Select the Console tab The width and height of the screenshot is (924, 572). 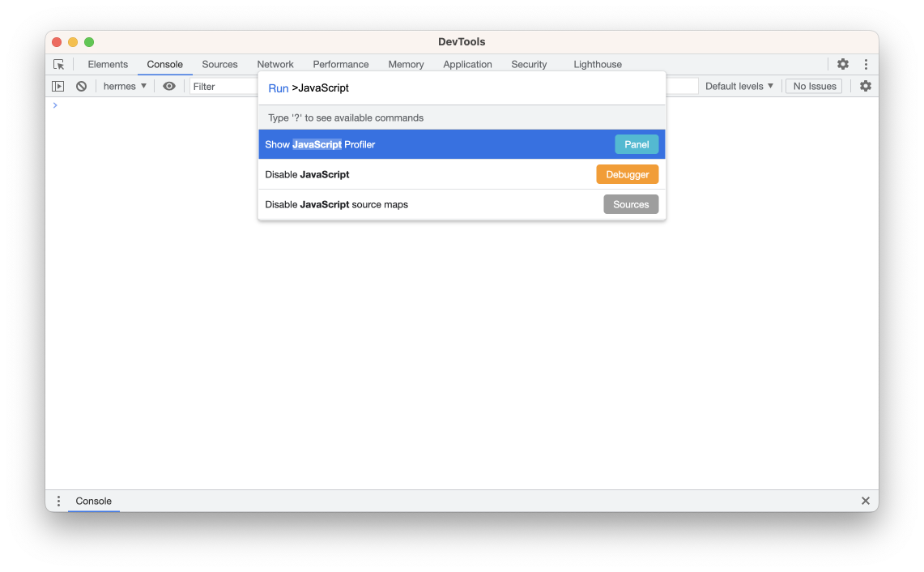coord(165,64)
